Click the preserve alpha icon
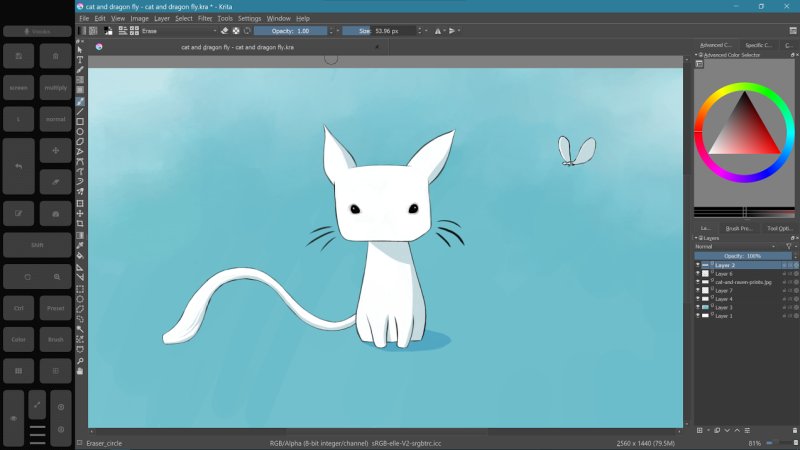The width and height of the screenshot is (800, 450). [236, 31]
